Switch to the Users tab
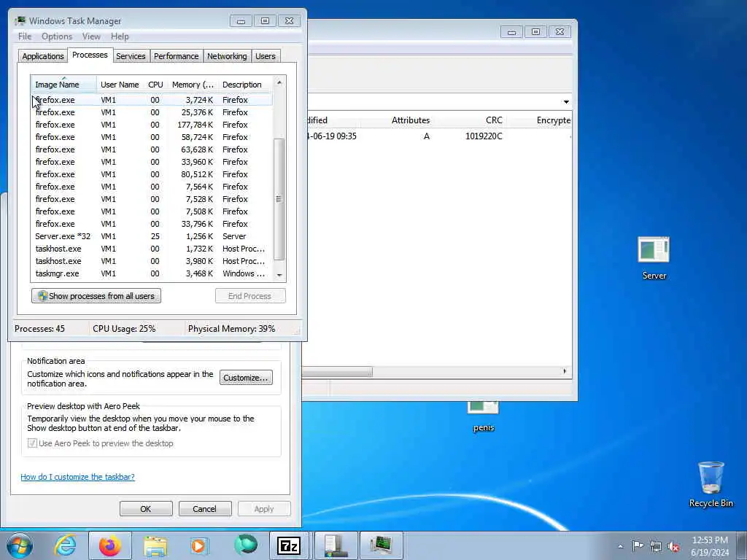747x560 pixels. (x=266, y=56)
